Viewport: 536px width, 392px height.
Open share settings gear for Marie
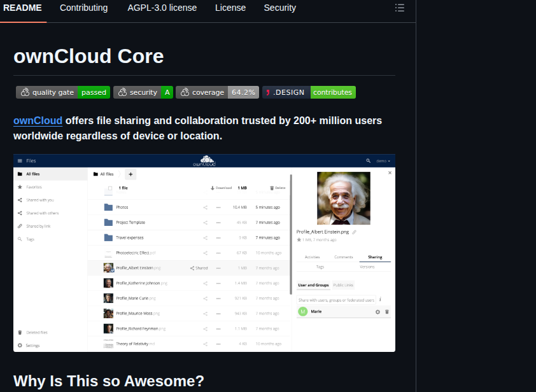click(x=377, y=312)
